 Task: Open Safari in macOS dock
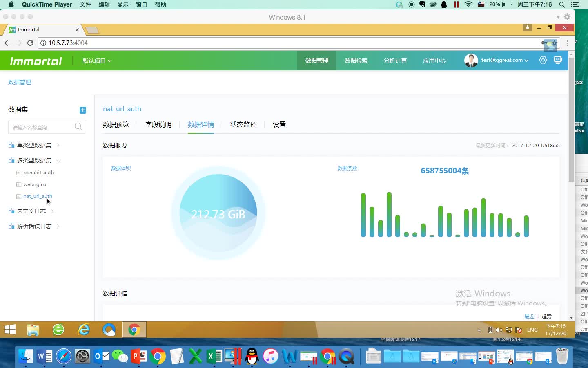coord(64,357)
